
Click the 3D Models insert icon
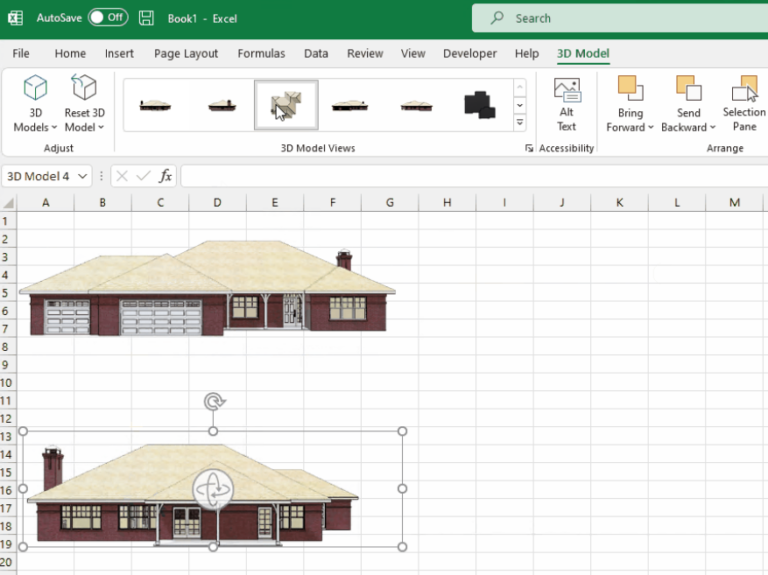(35, 89)
